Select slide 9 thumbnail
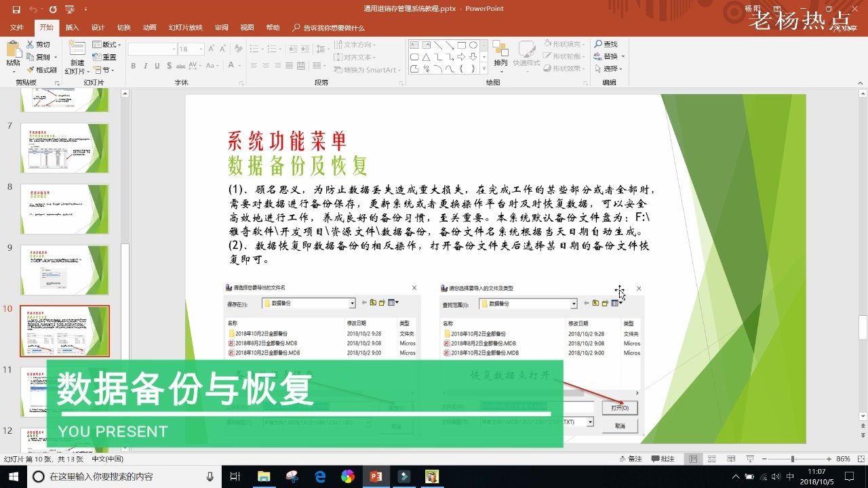The image size is (868, 488). [64, 270]
